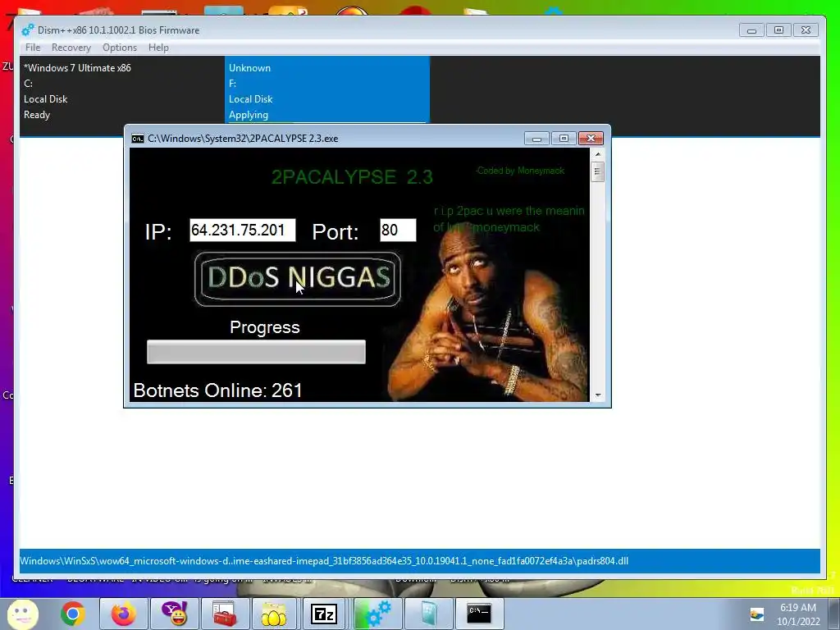Open the yellow folder icon in taskbar

(x=274, y=614)
